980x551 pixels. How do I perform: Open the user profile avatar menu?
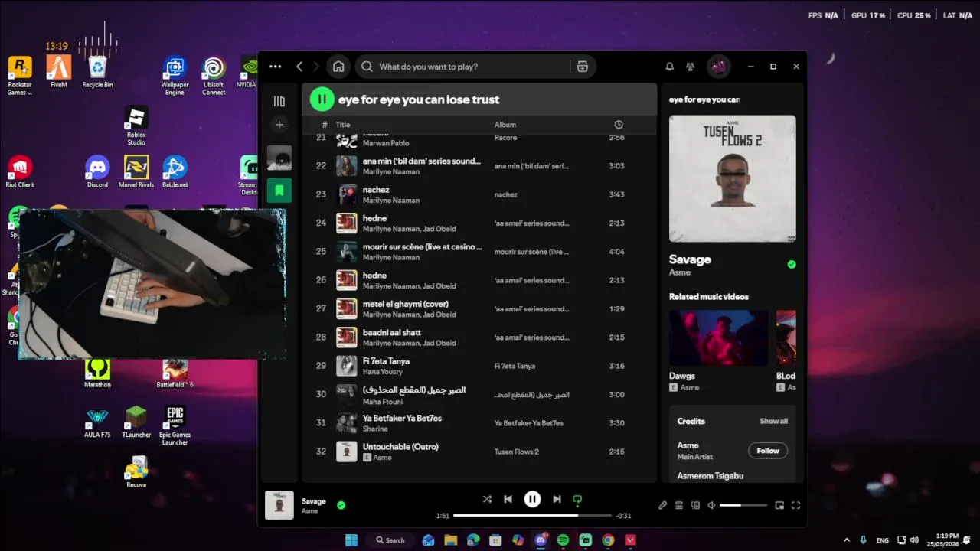[718, 67]
